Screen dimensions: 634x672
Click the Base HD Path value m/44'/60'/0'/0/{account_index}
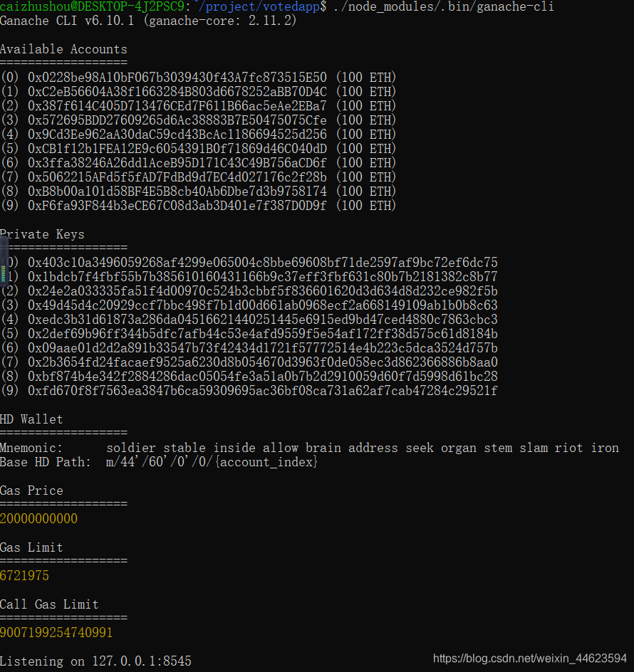pos(212,462)
